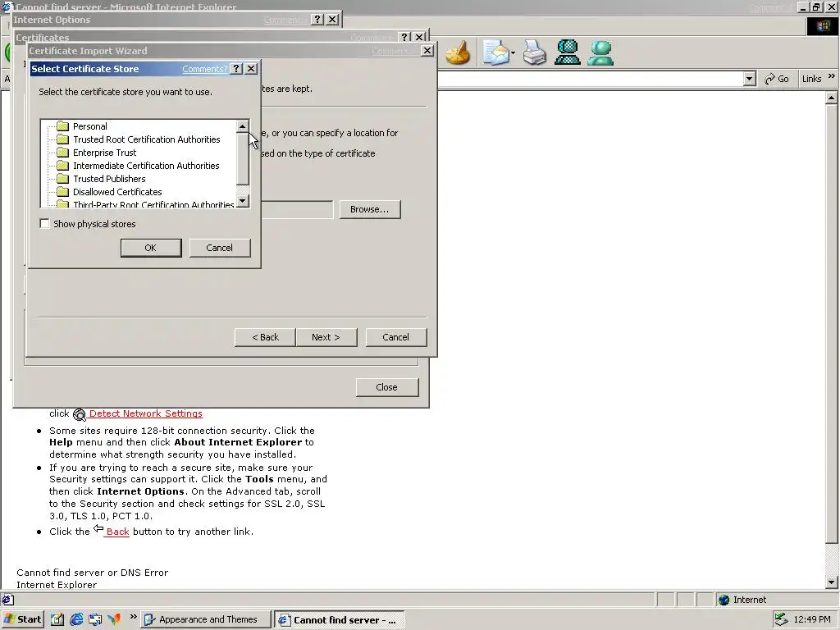
Task: Select Intermediate Certification Authorities store
Action: point(146,166)
